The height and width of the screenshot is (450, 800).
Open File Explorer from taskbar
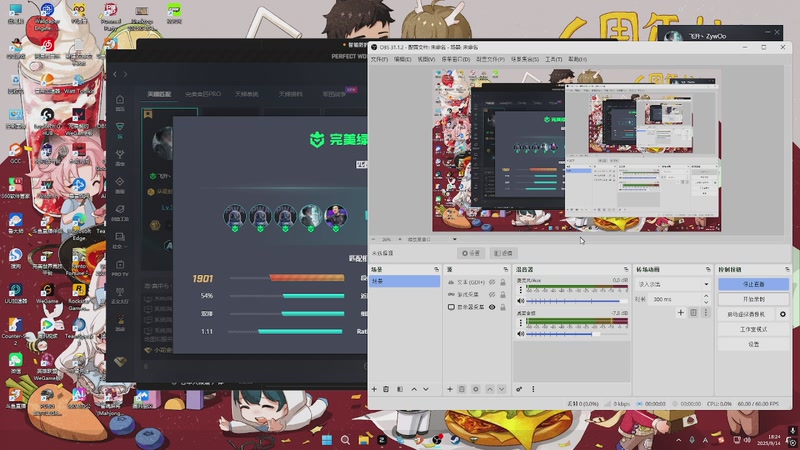click(x=364, y=440)
